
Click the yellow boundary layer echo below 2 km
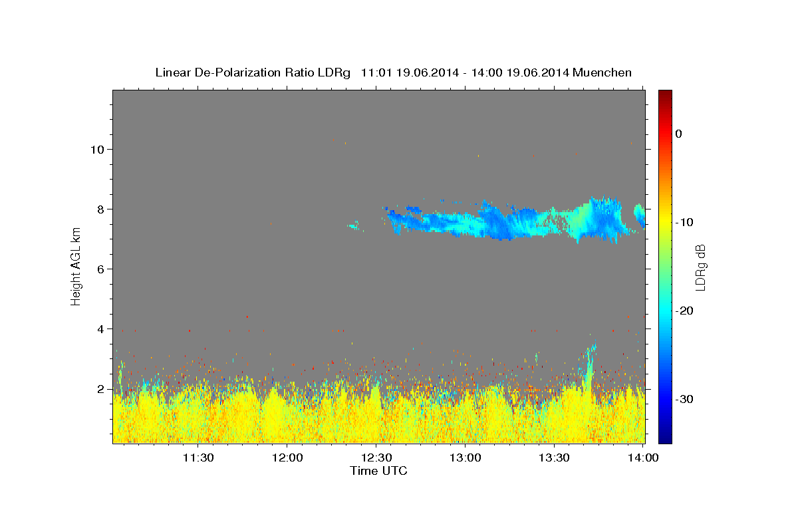379,416
